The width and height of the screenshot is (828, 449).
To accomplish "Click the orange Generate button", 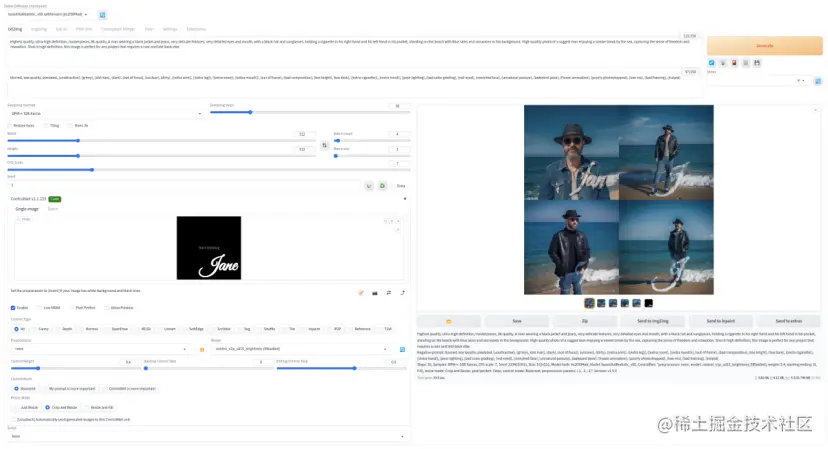I will pos(765,46).
